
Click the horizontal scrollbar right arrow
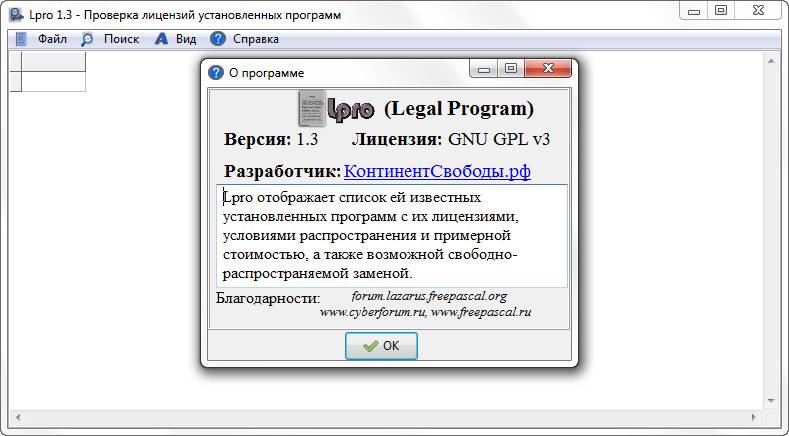pyautogui.click(x=753, y=417)
